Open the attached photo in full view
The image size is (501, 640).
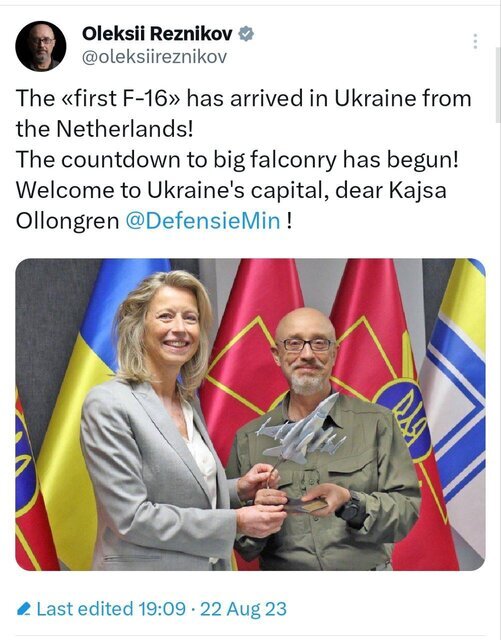(x=250, y=414)
